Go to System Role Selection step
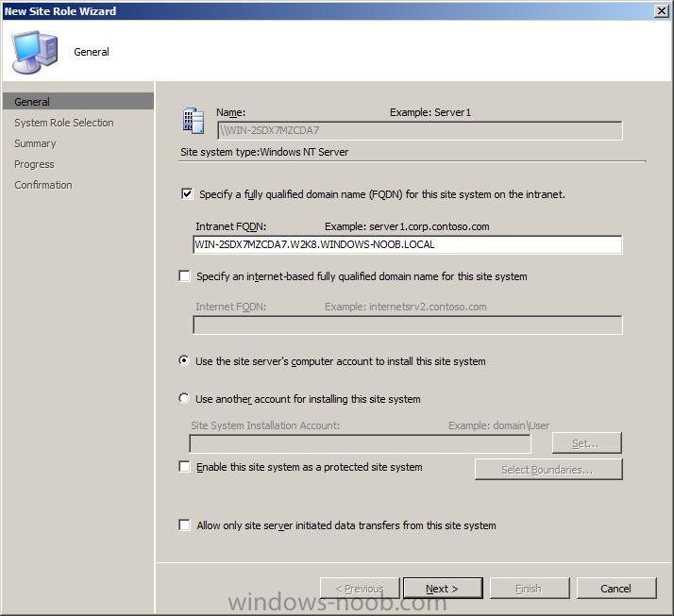The image size is (674, 616). [x=64, y=123]
